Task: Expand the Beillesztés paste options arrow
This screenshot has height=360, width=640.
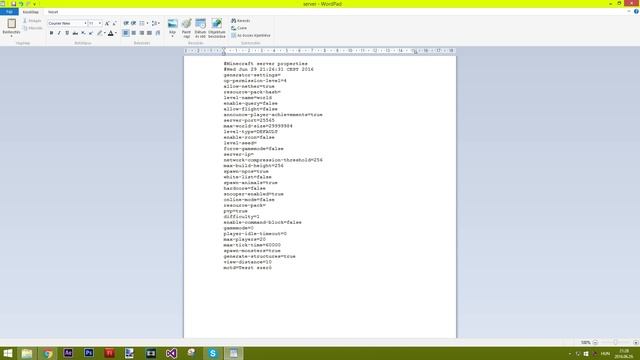Action: (11, 36)
